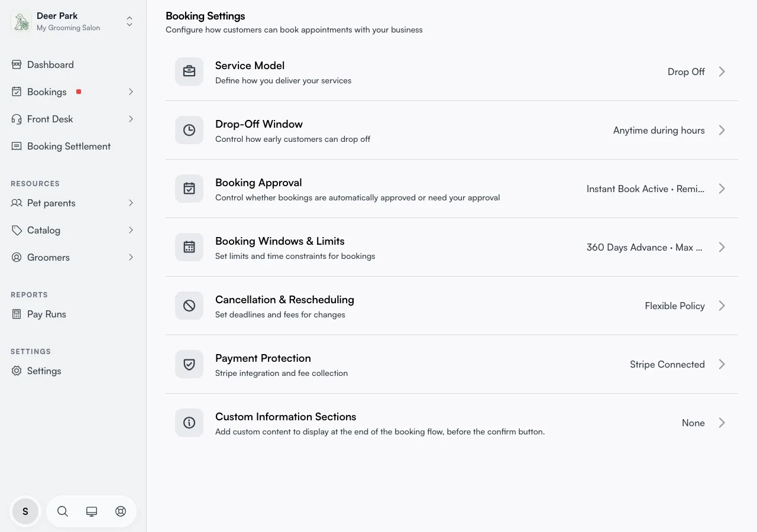Click the Dashboard storefront icon
This screenshot has width=757, height=532.
click(17, 64)
